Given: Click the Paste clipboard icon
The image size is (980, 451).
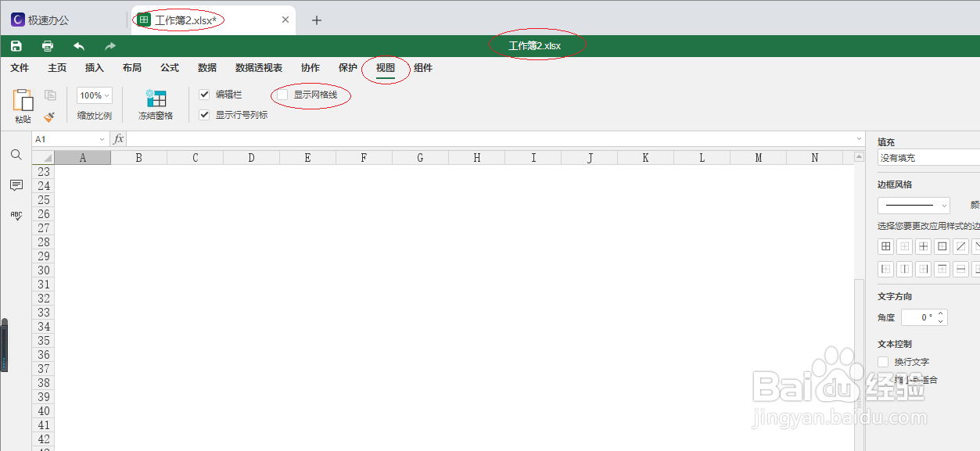Looking at the screenshot, I should (23, 100).
